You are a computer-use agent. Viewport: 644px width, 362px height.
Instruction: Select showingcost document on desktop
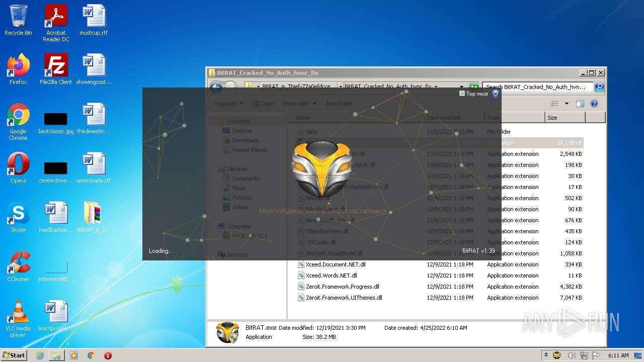click(94, 69)
